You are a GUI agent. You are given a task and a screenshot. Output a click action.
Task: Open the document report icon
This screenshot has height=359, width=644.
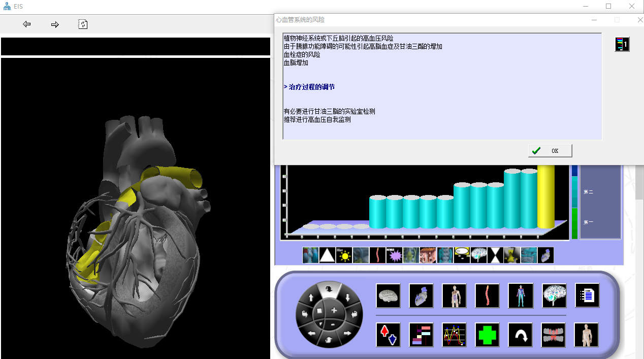pos(587,296)
